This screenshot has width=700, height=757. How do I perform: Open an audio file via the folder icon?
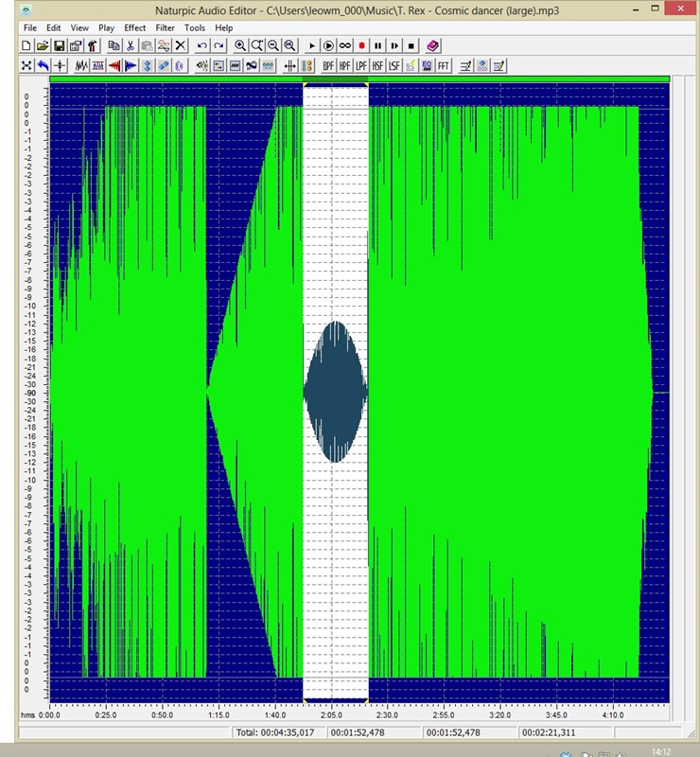pyautogui.click(x=43, y=45)
